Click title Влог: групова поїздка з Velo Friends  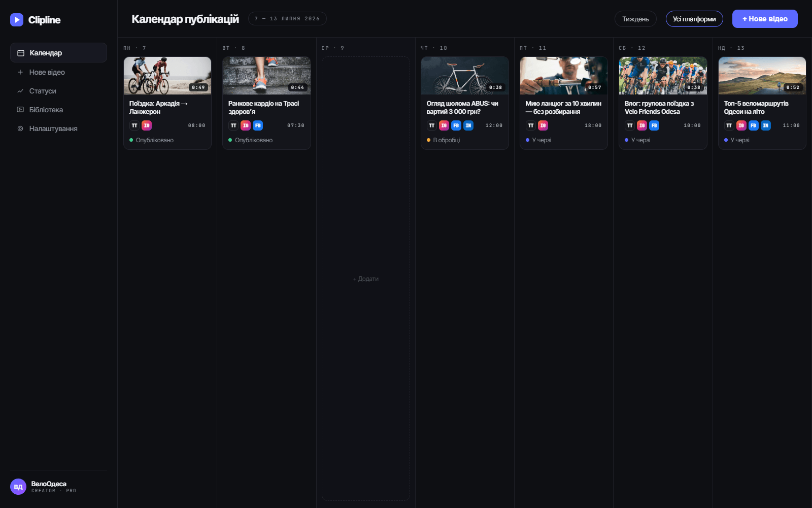(659, 108)
